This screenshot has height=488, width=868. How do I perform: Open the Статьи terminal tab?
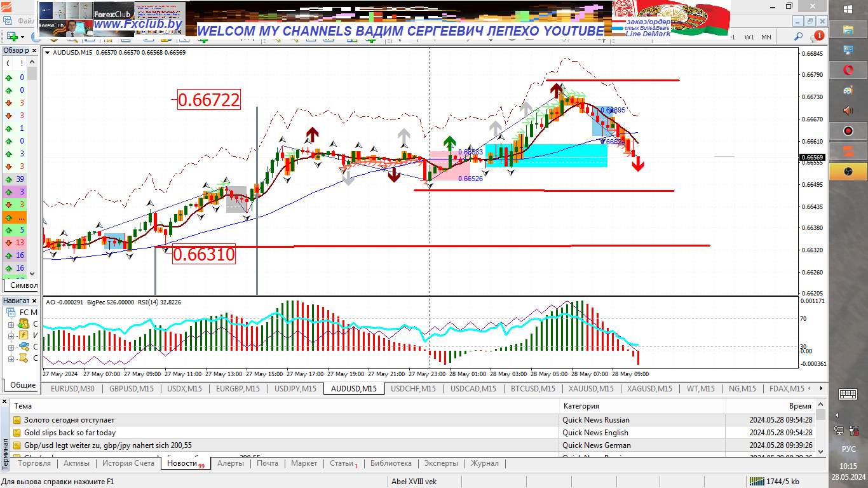tap(343, 463)
